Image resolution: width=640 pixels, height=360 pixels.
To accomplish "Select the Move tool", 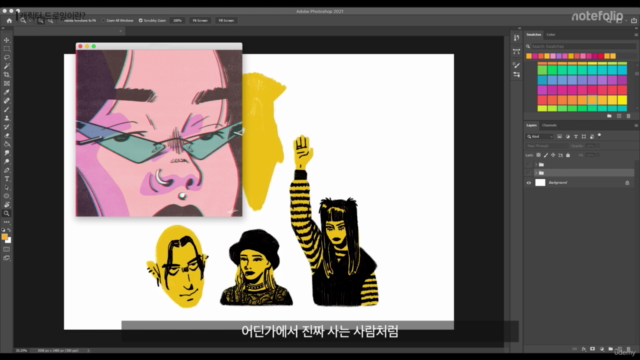I will point(7,40).
